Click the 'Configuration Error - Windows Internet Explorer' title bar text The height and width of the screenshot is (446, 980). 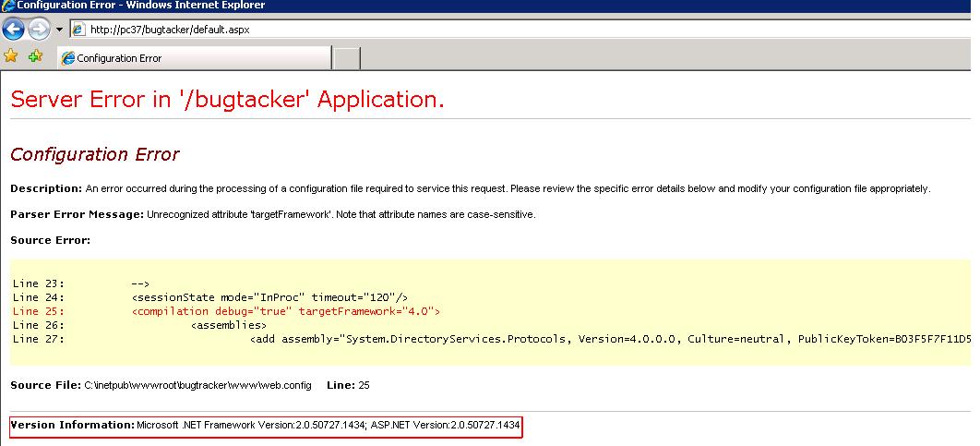click(x=140, y=6)
